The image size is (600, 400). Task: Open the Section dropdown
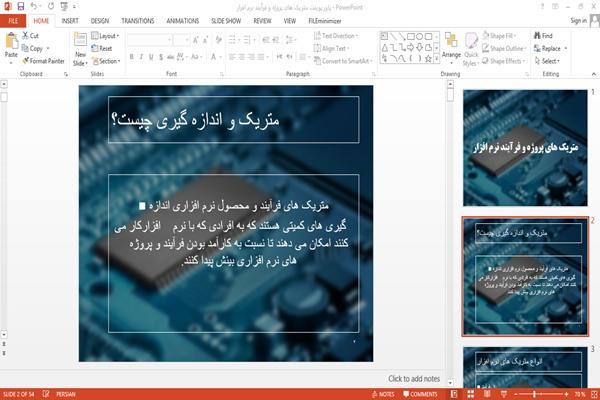click(106, 61)
